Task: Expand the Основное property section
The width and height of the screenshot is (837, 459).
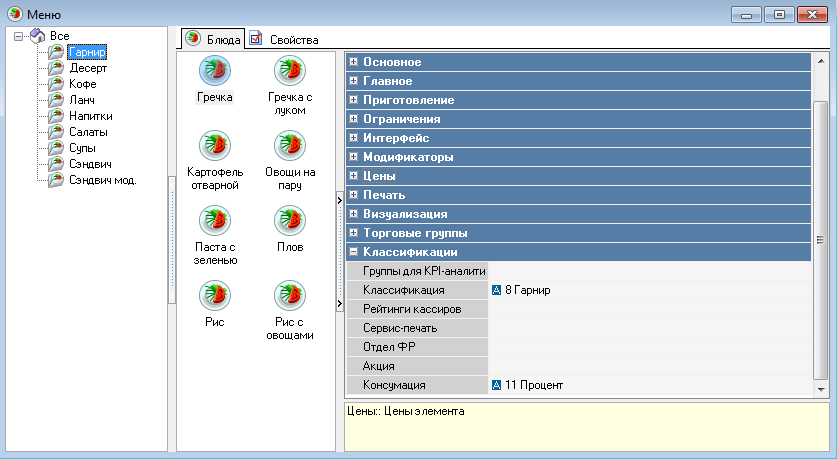Action: [354, 62]
